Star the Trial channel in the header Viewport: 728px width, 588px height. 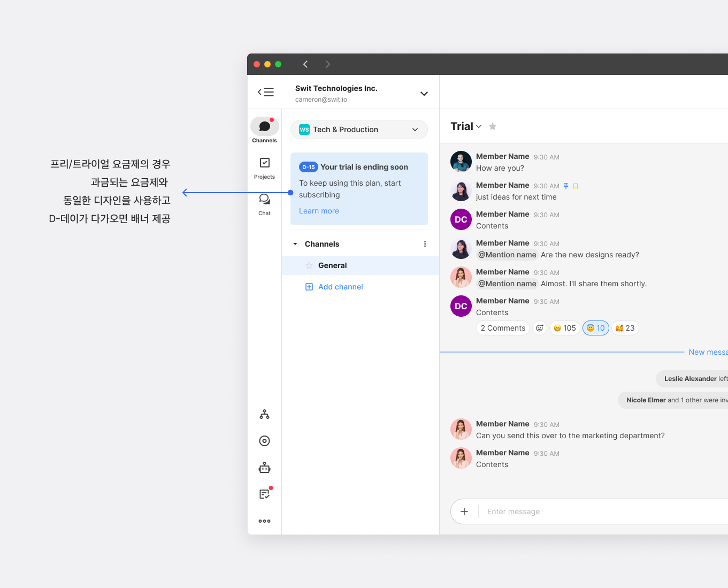[493, 126]
